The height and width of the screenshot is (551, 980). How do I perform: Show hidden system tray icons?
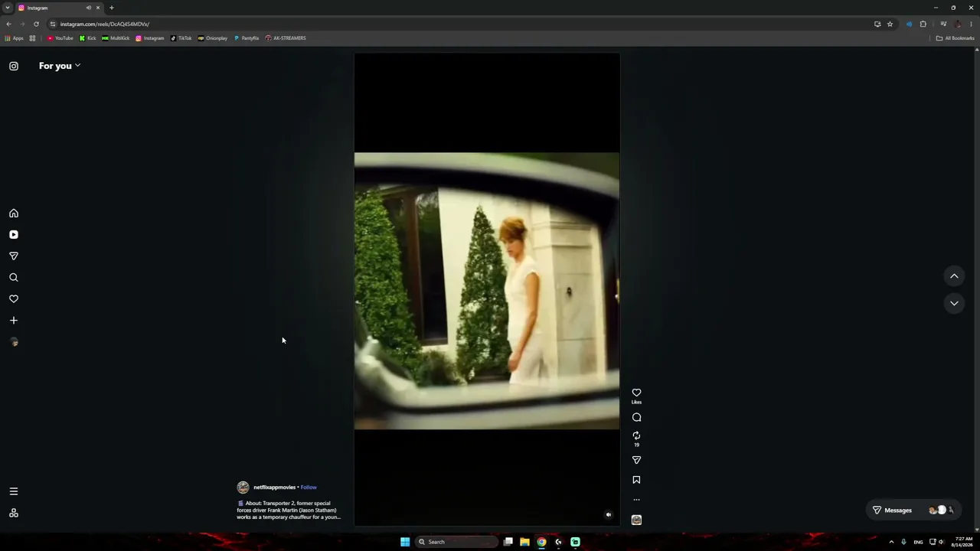click(x=891, y=542)
